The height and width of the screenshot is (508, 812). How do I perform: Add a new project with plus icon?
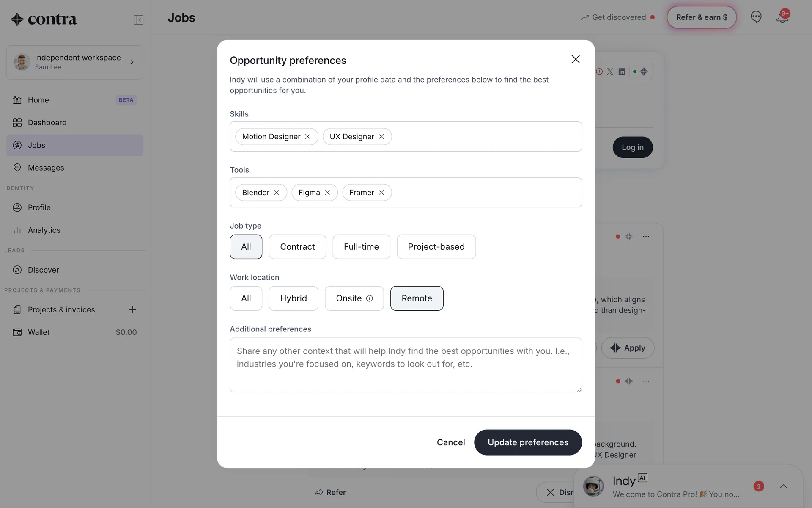(x=132, y=310)
